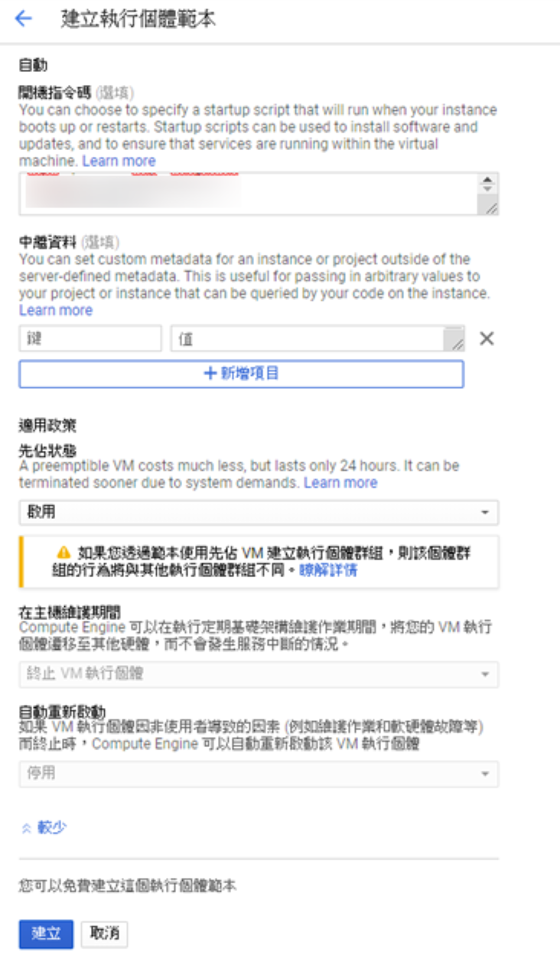Open the 終止 VM 執行個體 dropdown
This screenshot has width=560, height=969.
(259, 674)
